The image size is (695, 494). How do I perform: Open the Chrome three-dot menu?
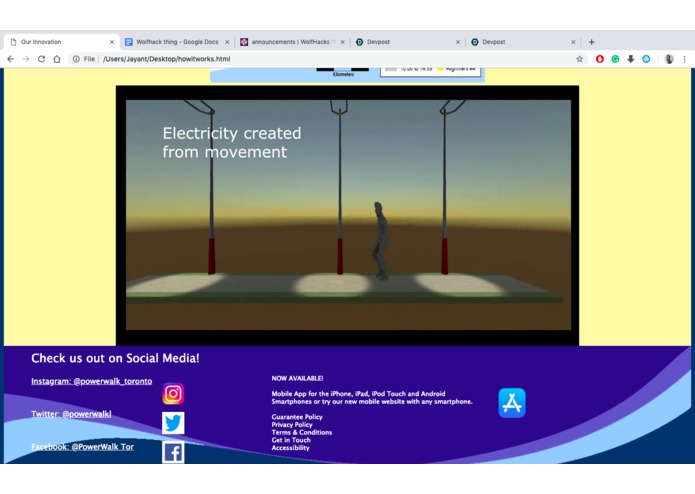click(685, 59)
